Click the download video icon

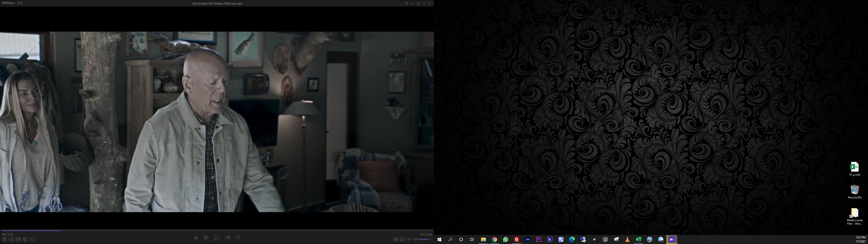point(11,239)
